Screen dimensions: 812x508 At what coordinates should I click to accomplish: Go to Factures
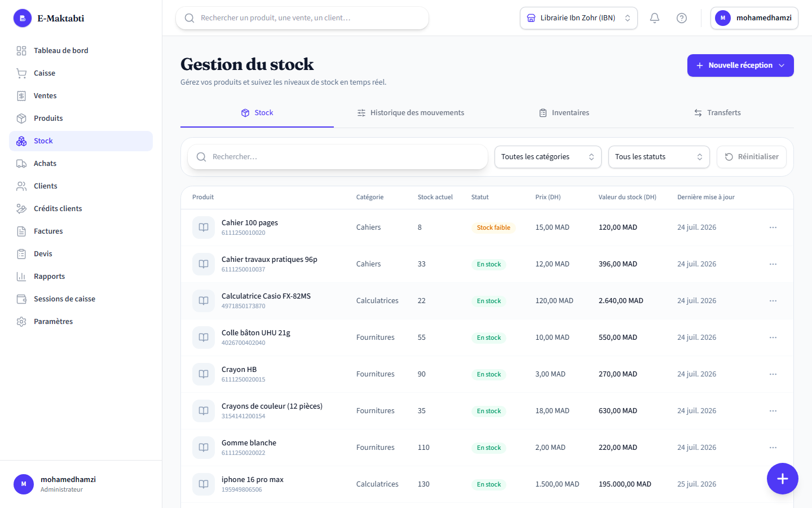click(x=81, y=231)
